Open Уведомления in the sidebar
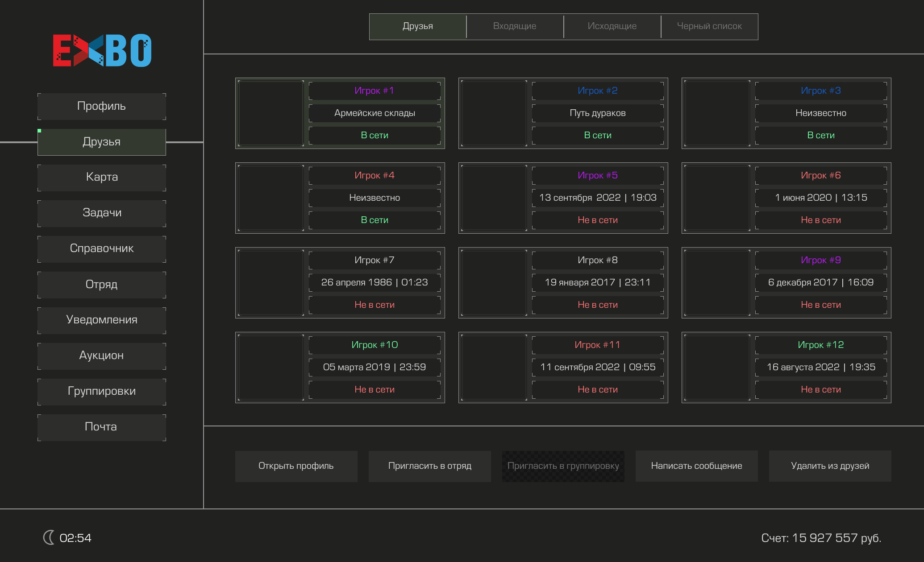The image size is (924, 562). pyautogui.click(x=102, y=320)
